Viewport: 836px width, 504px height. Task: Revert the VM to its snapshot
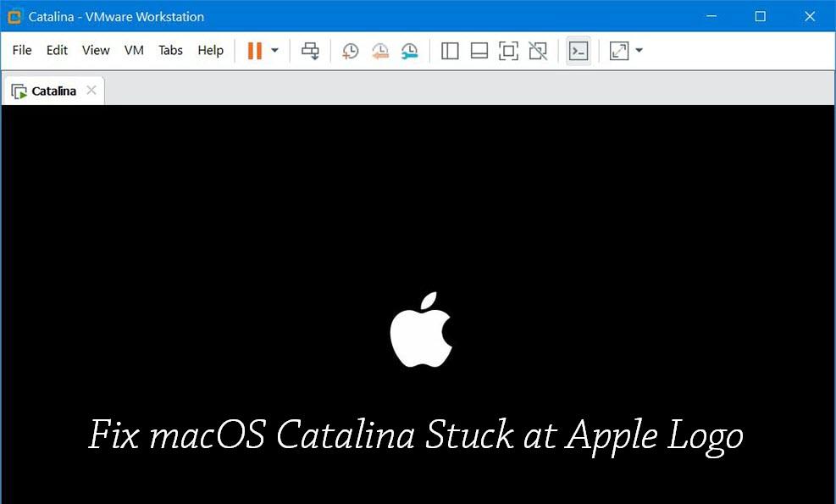click(x=379, y=51)
